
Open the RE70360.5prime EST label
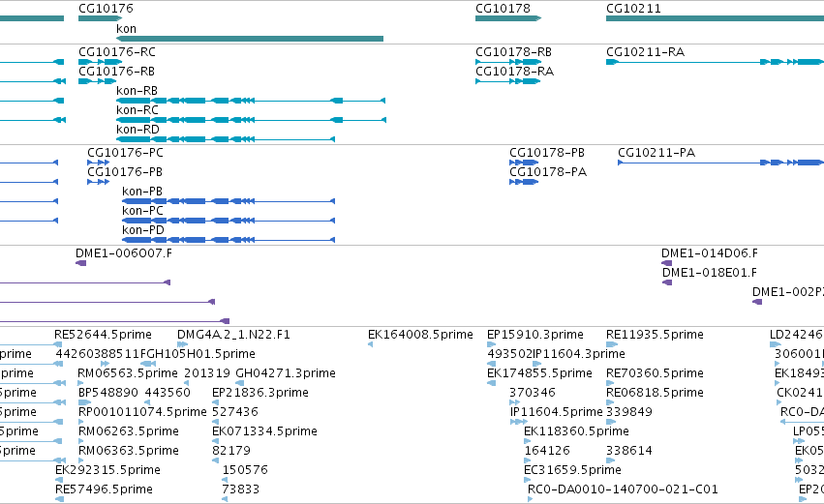[655, 373]
